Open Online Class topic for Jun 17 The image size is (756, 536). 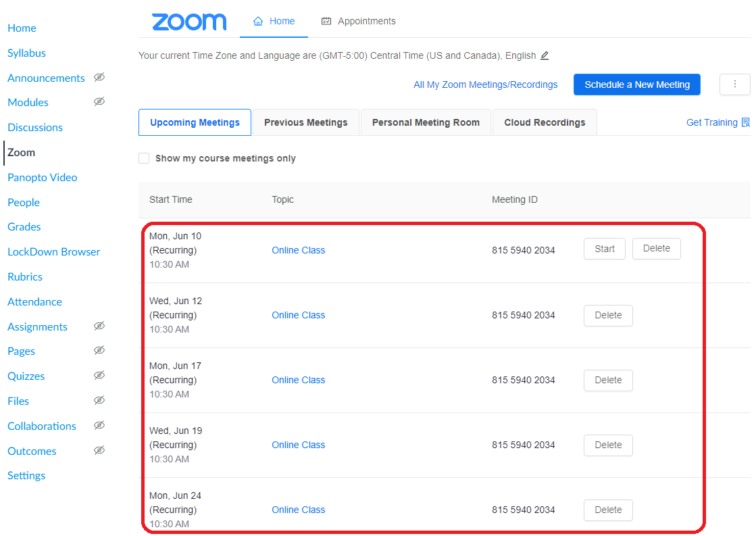[x=298, y=380]
